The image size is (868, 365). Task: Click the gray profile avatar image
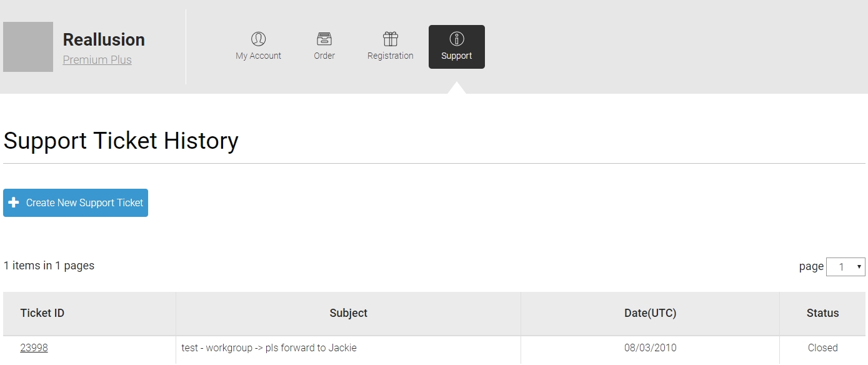(x=28, y=47)
